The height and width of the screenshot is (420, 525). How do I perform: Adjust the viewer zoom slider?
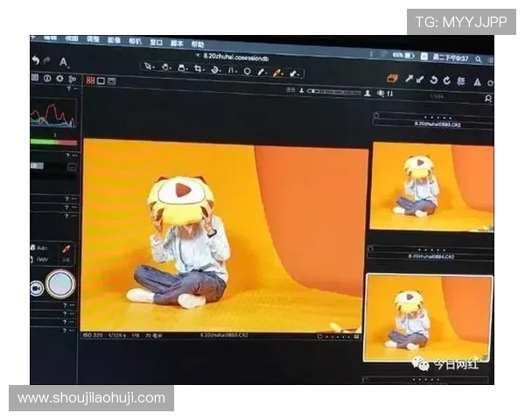334,92
